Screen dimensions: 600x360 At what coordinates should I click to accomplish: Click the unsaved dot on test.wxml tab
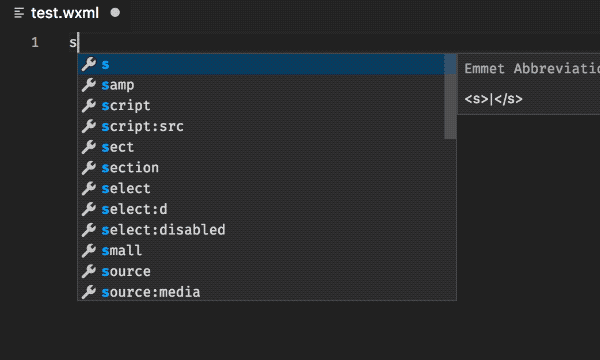pyautogui.click(x=115, y=13)
